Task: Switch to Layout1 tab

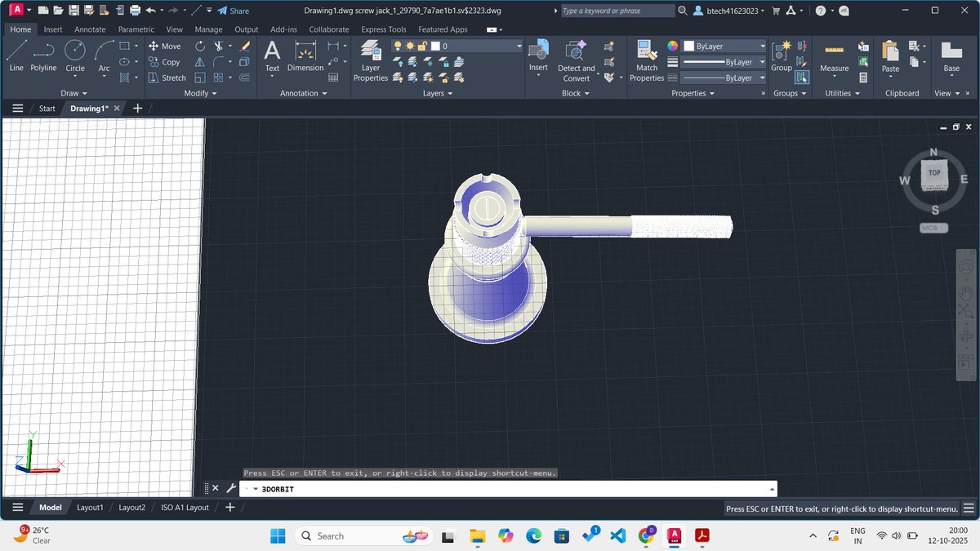Action: coord(90,508)
